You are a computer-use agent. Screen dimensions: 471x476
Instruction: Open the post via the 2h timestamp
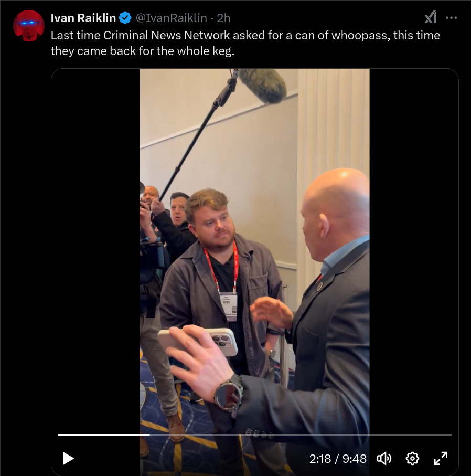coord(223,18)
